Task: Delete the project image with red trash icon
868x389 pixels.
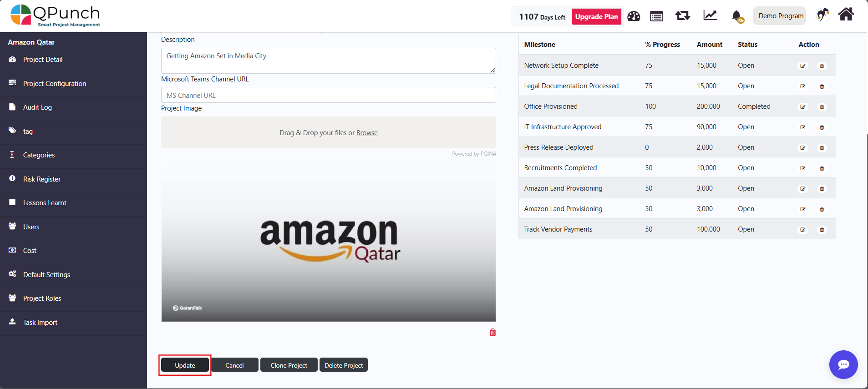Action: 492,333
